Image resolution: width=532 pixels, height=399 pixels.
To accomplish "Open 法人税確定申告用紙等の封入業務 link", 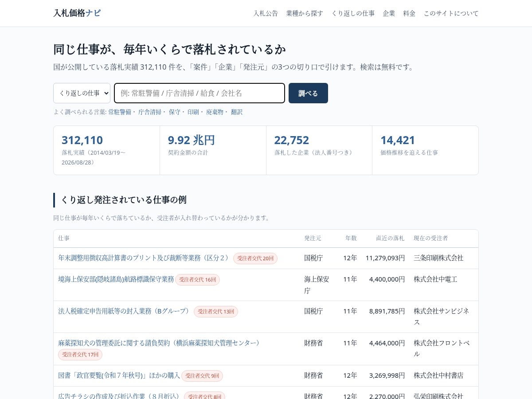I will click(x=125, y=311).
